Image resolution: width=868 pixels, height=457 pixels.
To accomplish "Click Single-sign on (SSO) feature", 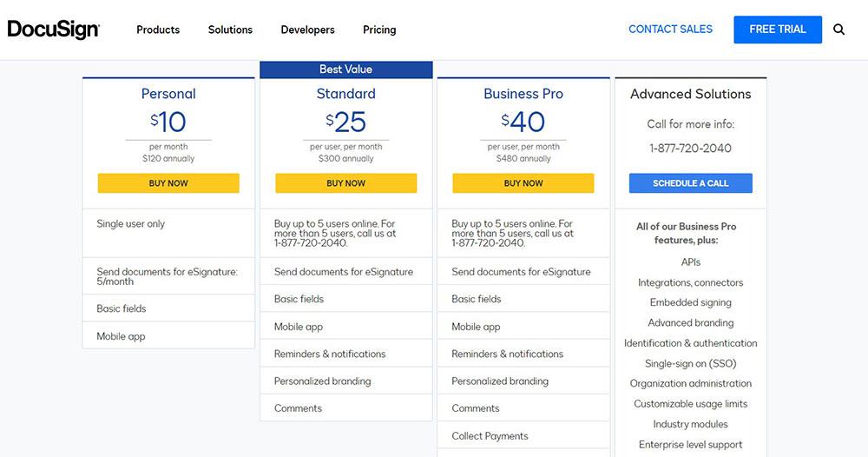I will [x=690, y=364].
